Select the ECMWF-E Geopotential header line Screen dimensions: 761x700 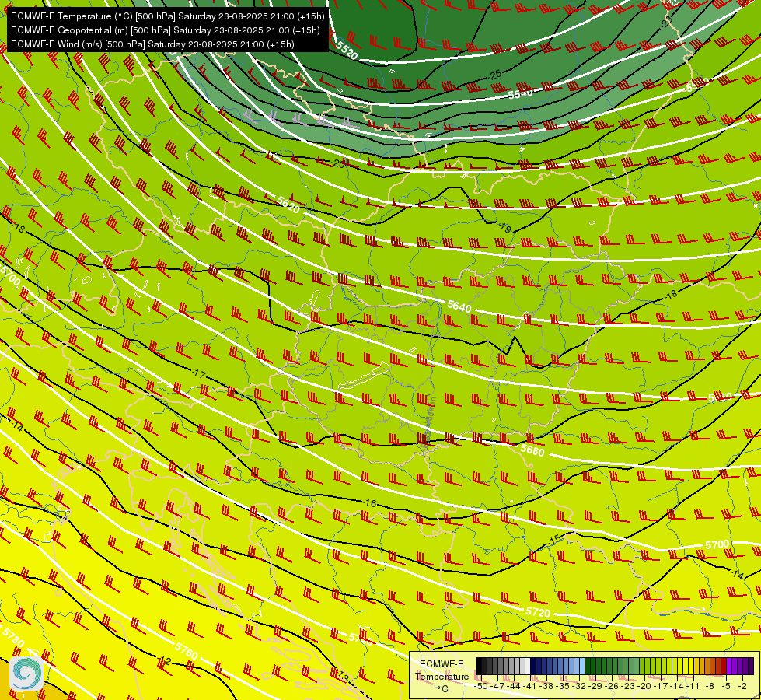point(165,30)
